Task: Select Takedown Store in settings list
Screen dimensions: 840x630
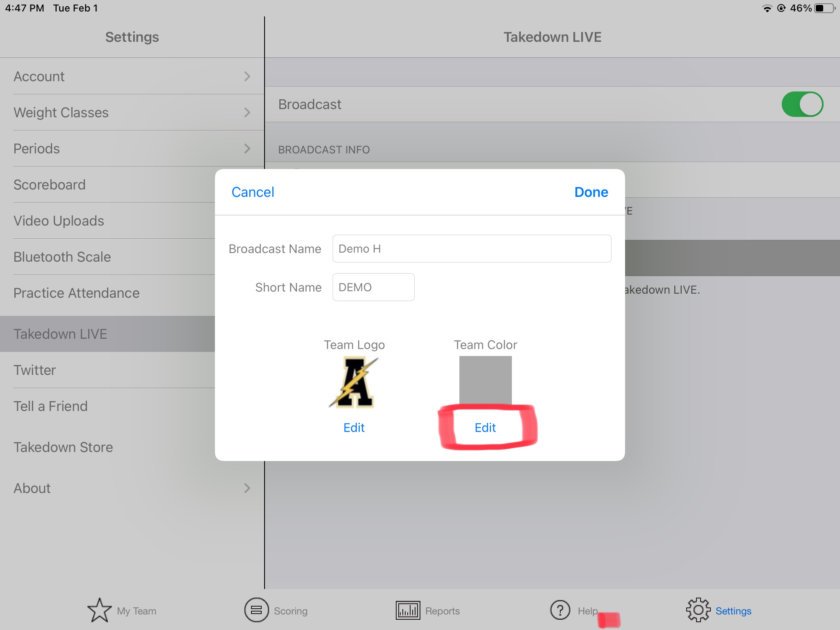Action: coord(63,447)
